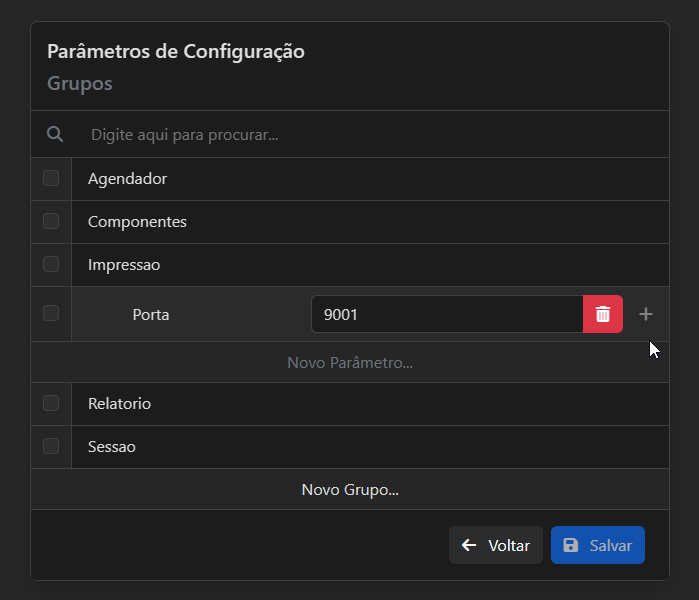
Task: Tick the Agendador group checkbox
Action: [51, 179]
